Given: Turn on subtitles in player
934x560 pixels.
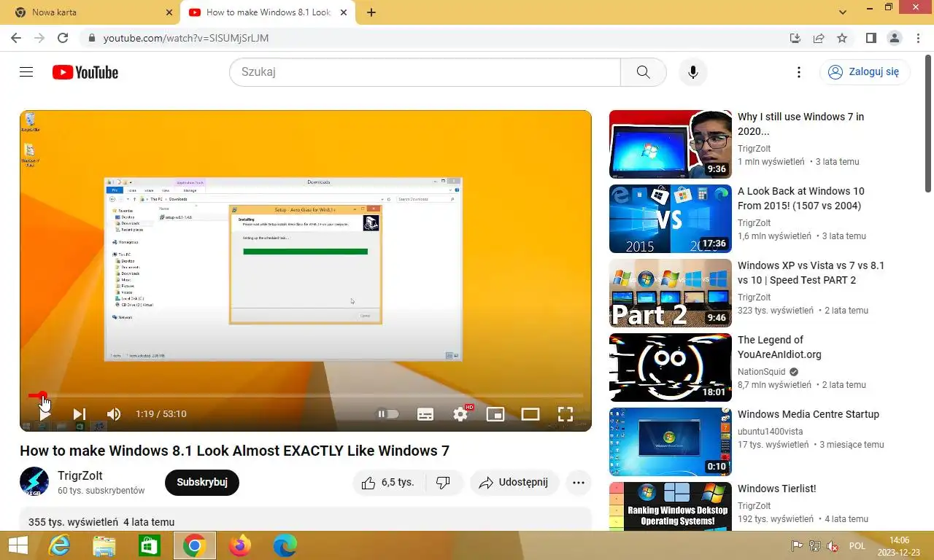Looking at the screenshot, I should [425, 414].
